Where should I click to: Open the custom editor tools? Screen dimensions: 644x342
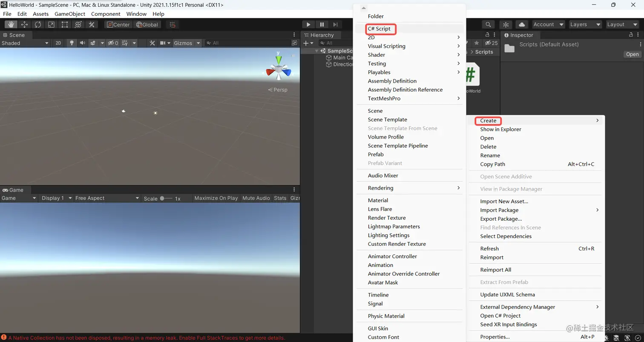pyautogui.click(x=92, y=25)
